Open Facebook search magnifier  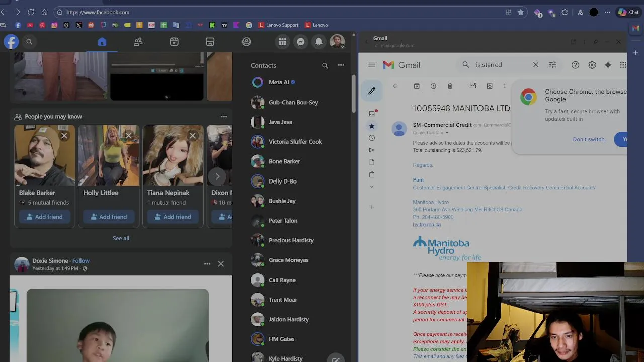29,42
